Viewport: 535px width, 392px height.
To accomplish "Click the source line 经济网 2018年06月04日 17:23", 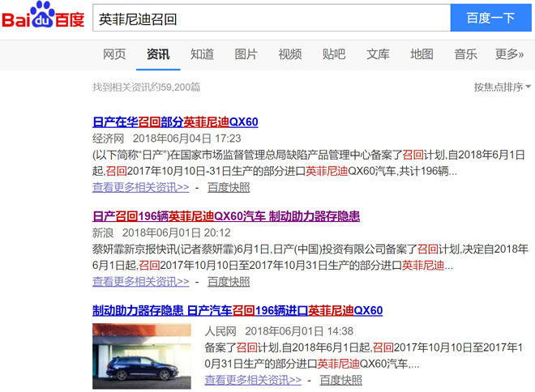I will point(167,138).
